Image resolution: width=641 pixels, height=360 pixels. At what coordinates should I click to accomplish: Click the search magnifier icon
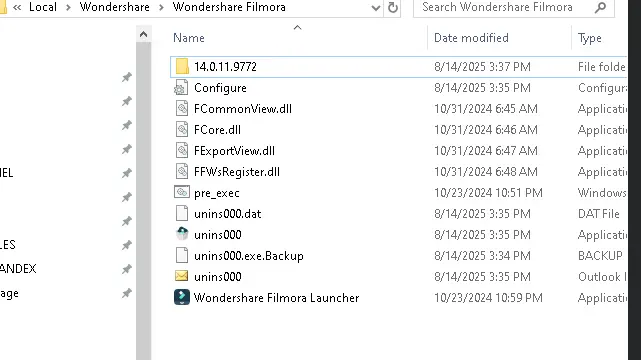601,7
